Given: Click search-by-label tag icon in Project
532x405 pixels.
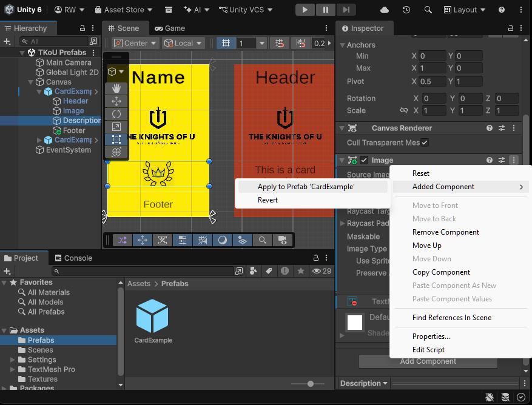Looking at the screenshot, I should pyautogui.click(x=269, y=270).
